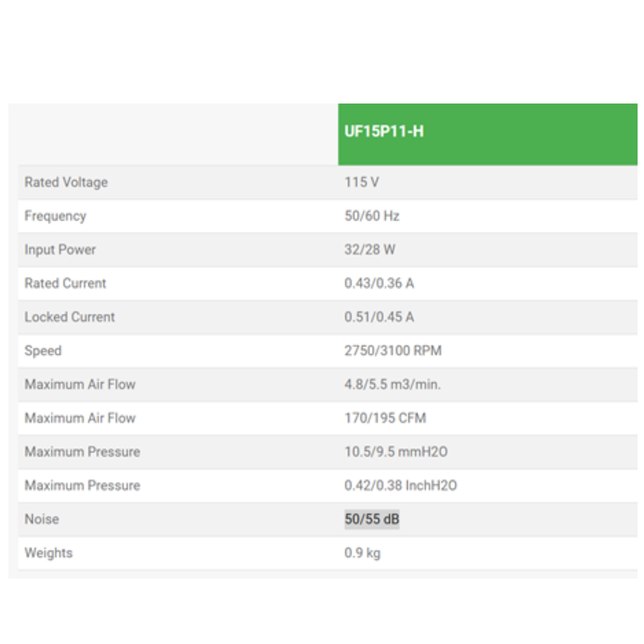Click the 170/195 CFM air flow value
Screen dimensions: 644x644
[x=385, y=418]
